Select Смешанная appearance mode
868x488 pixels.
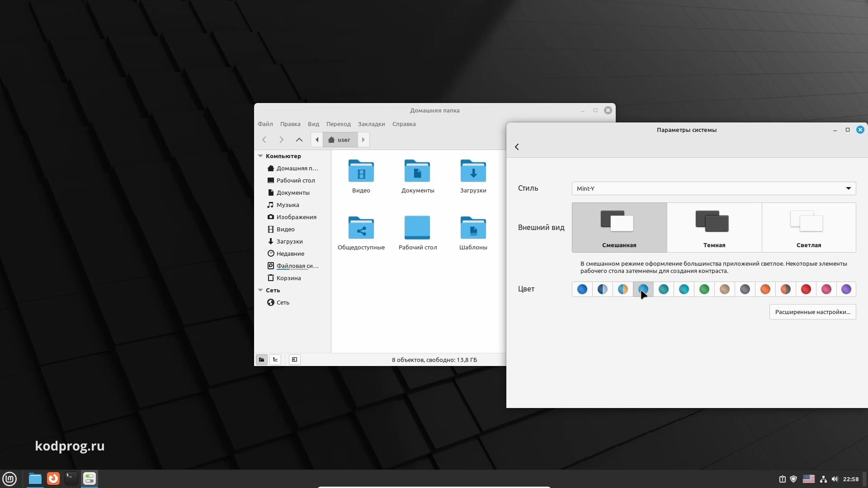[x=619, y=227]
